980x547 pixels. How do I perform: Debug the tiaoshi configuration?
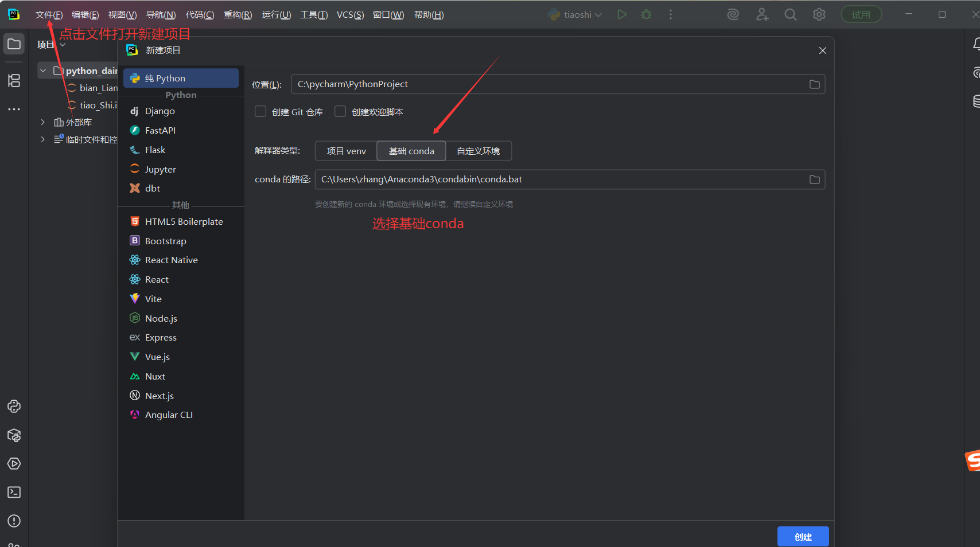(647, 14)
